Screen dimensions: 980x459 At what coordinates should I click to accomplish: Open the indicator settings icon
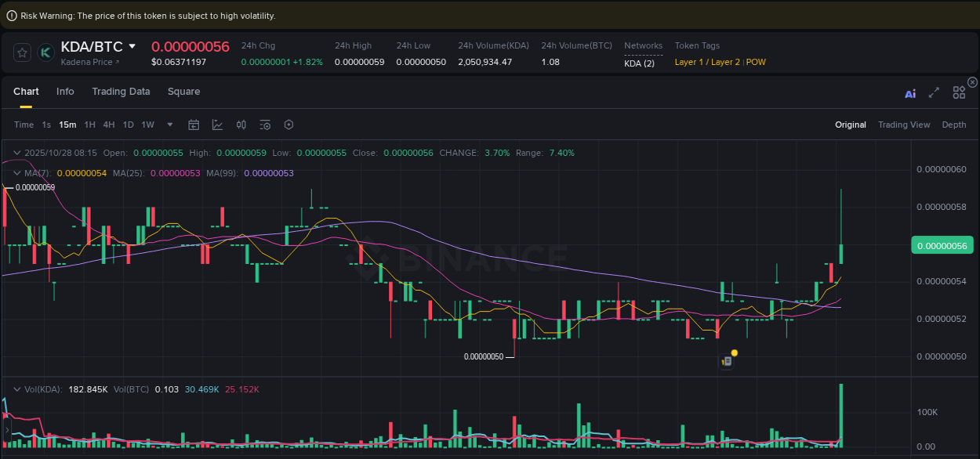point(264,125)
